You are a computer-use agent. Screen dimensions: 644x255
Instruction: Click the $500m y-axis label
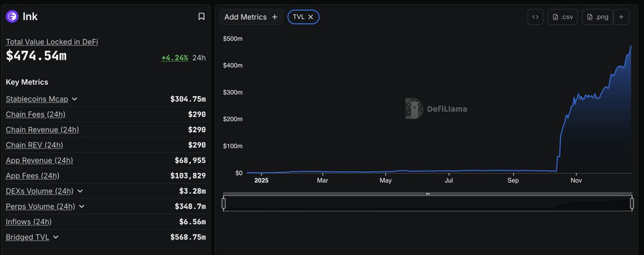tap(233, 39)
